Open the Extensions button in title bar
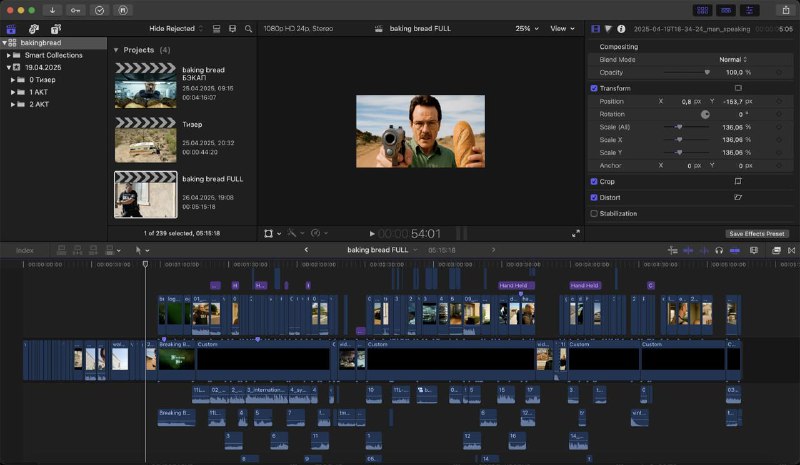800x465 pixels. 123,10
